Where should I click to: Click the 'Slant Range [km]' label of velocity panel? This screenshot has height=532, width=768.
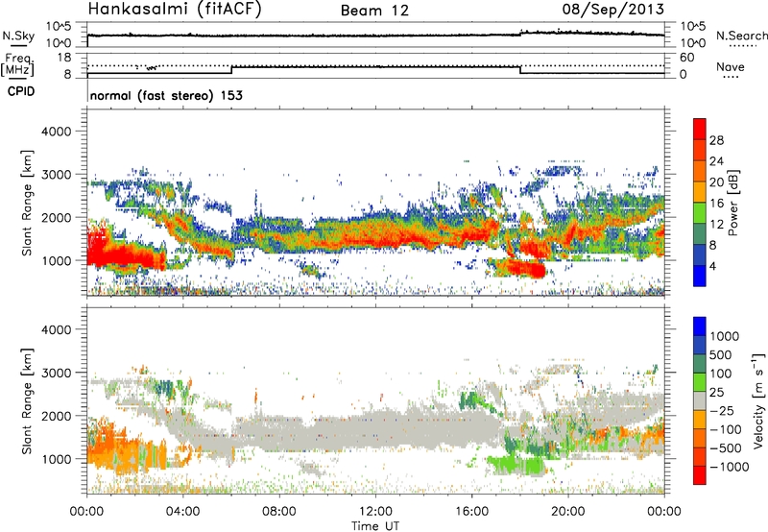pyautogui.click(x=27, y=401)
